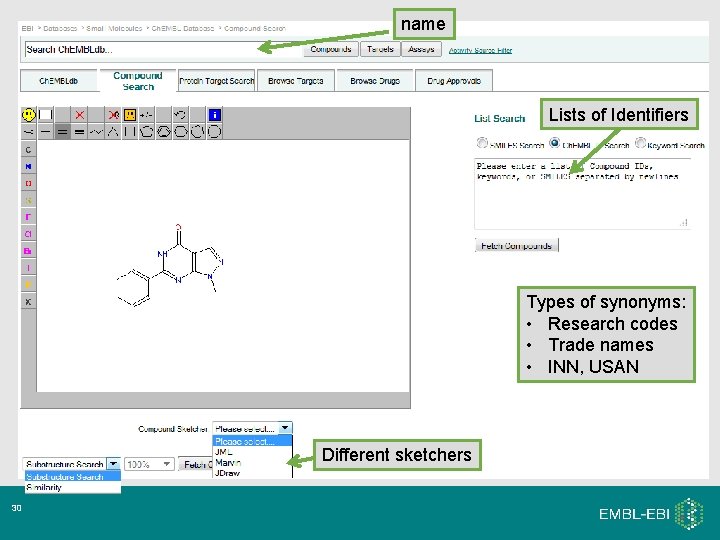
Task: Choose JME in the sketcher list
Action: 252,452
